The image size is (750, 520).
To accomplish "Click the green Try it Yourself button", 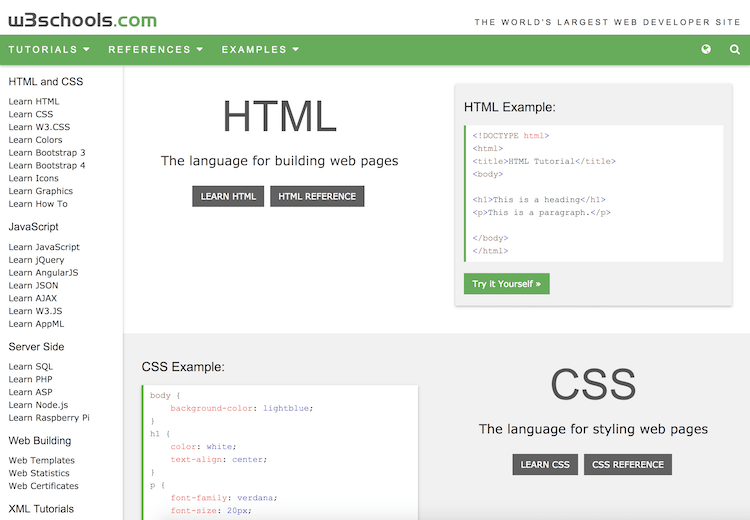I will pos(506,284).
